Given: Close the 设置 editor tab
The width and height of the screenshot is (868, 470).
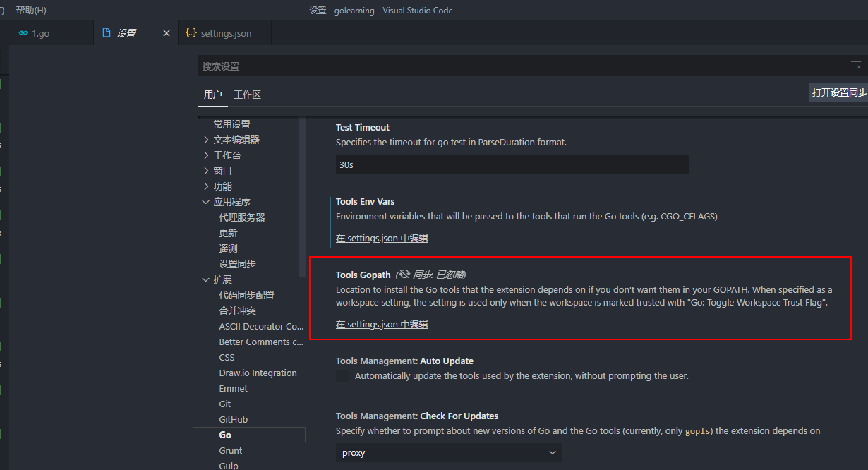Looking at the screenshot, I should tap(167, 33).
